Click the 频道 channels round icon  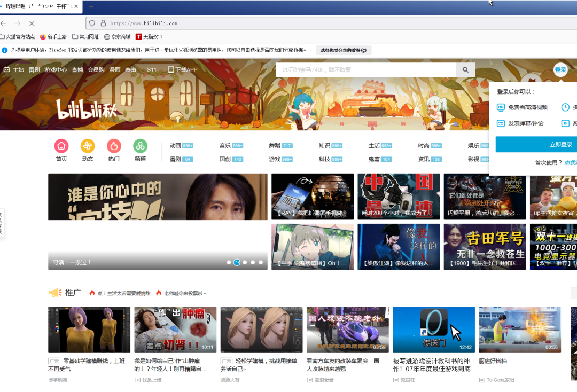click(140, 146)
